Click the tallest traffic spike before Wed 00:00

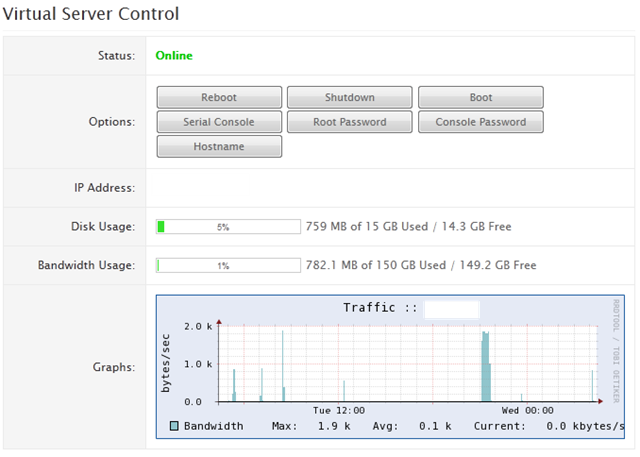tap(486, 366)
